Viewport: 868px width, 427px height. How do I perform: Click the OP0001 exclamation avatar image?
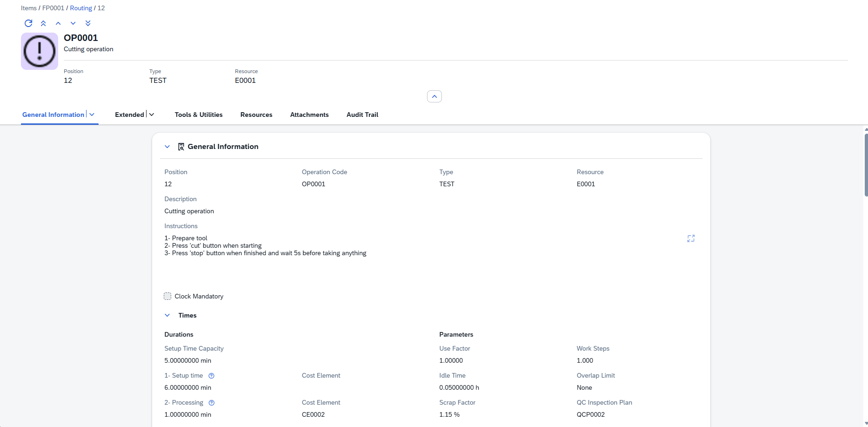[40, 51]
